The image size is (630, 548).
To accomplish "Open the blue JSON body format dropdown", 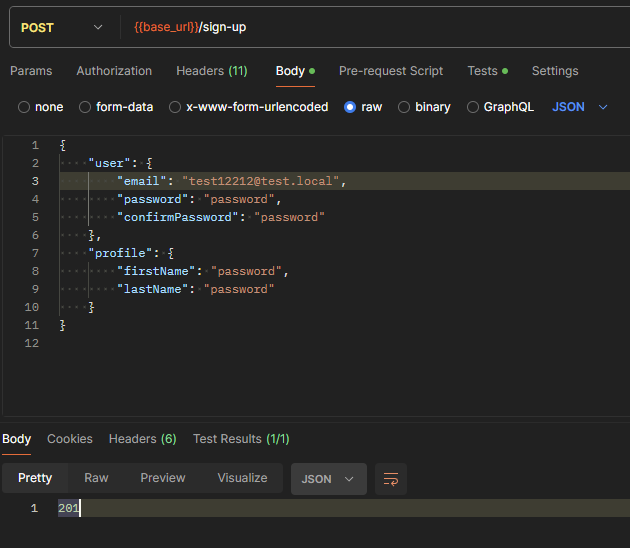I will 579,107.
